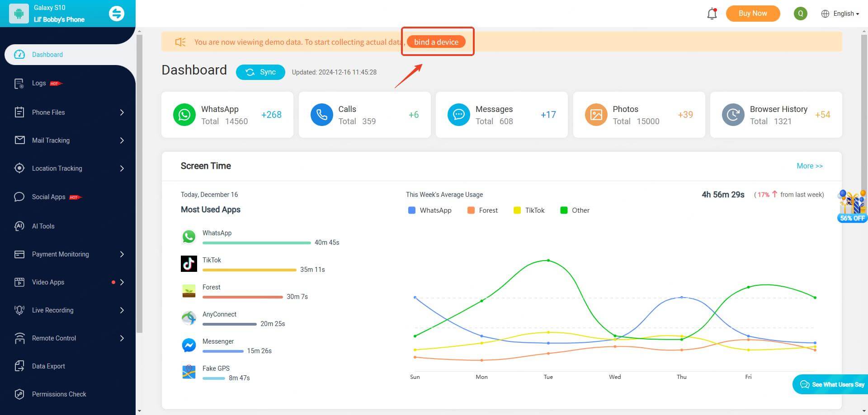Expand Location Tracking submenu chevron

pos(122,168)
